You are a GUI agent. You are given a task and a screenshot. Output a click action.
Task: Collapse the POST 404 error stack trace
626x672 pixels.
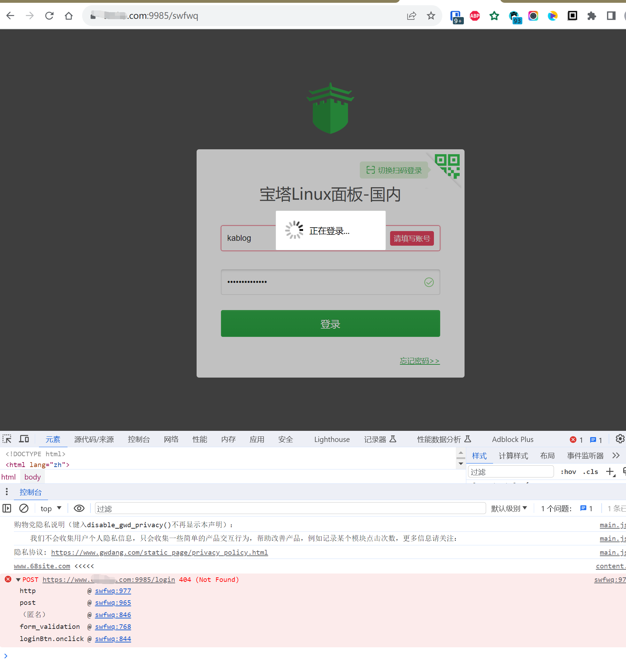coord(18,580)
